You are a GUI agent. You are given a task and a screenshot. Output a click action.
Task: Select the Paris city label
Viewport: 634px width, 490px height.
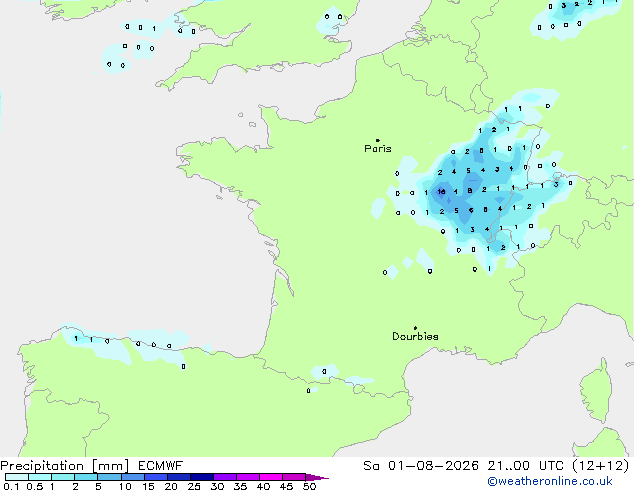pyautogui.click(x=378, y=149)
